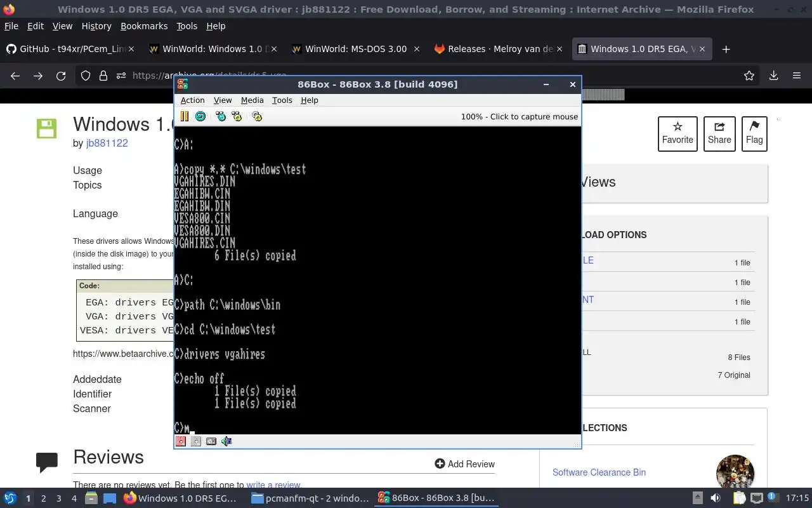Close the WinWorld: MS-DOS 3.00 tab

click(417, 49)
